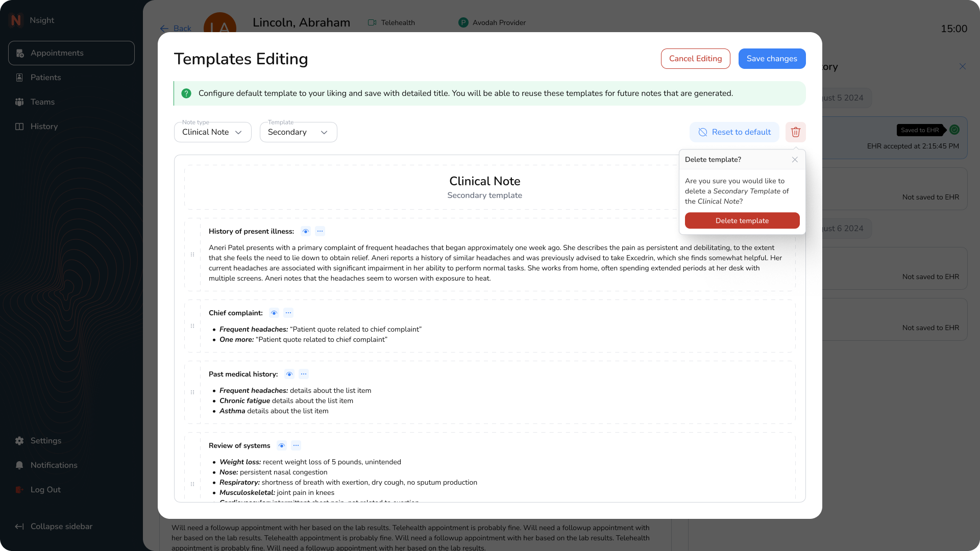Toggle visibility of History of present illness
This screenshot has height=551, width=980.
click(x=306, y=231)
